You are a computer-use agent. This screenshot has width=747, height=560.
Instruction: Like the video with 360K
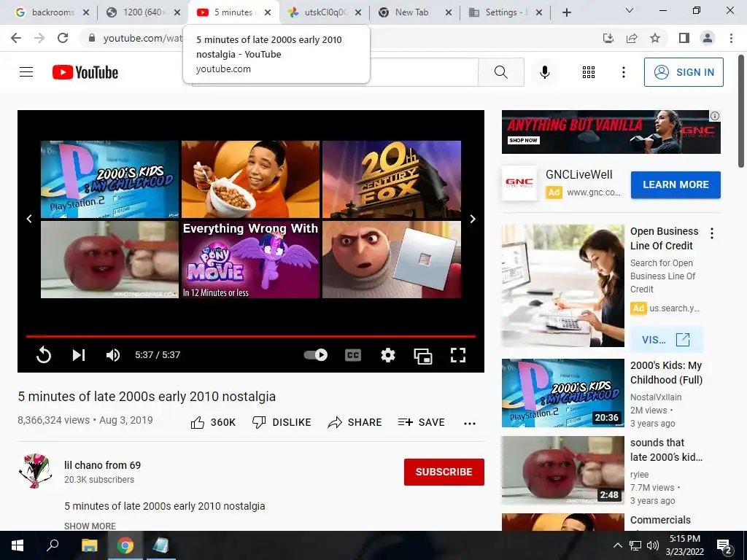click(213, 422)
